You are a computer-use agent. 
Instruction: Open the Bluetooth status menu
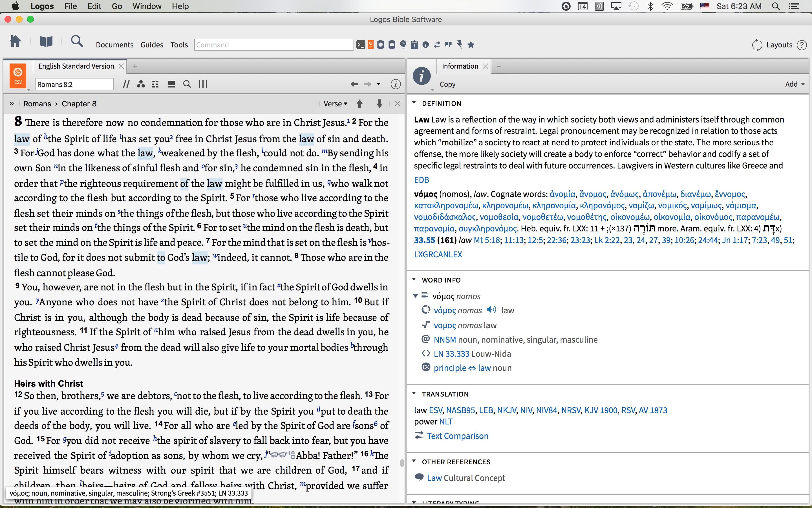pos(651,6)
